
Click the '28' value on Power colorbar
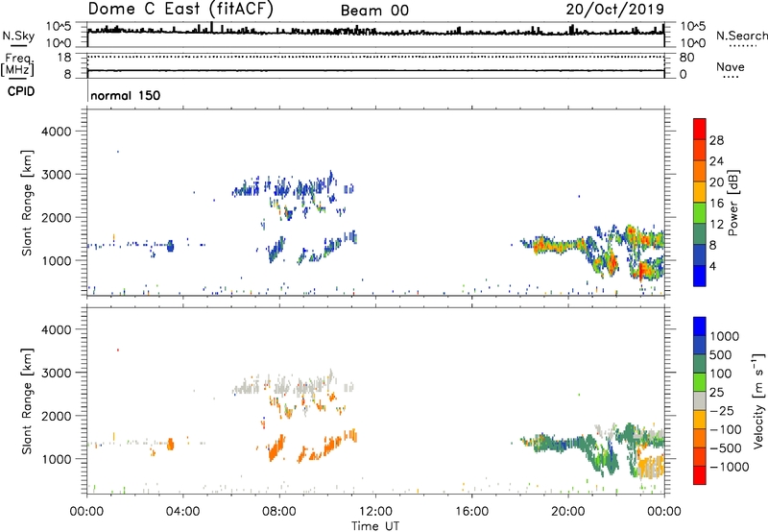click(x=716, y=140)
